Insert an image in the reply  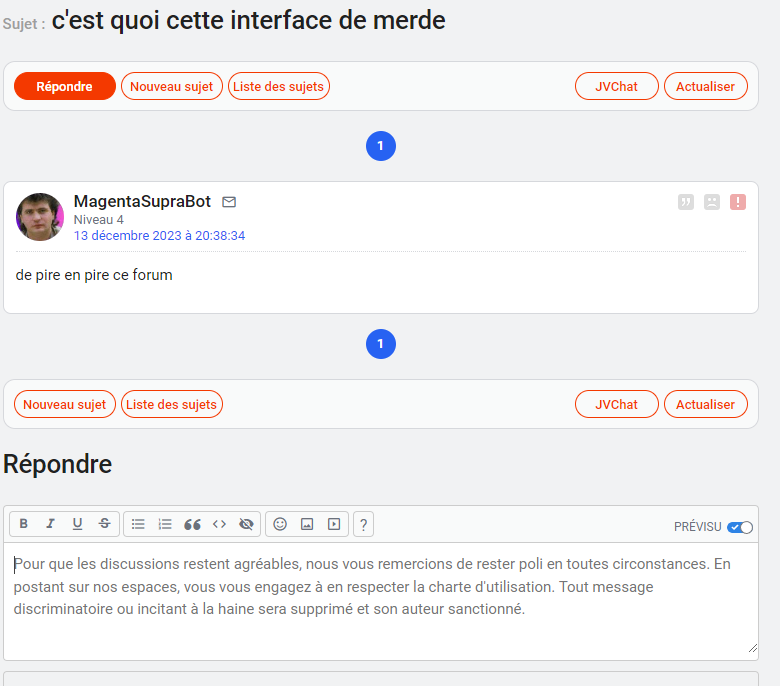307,524
